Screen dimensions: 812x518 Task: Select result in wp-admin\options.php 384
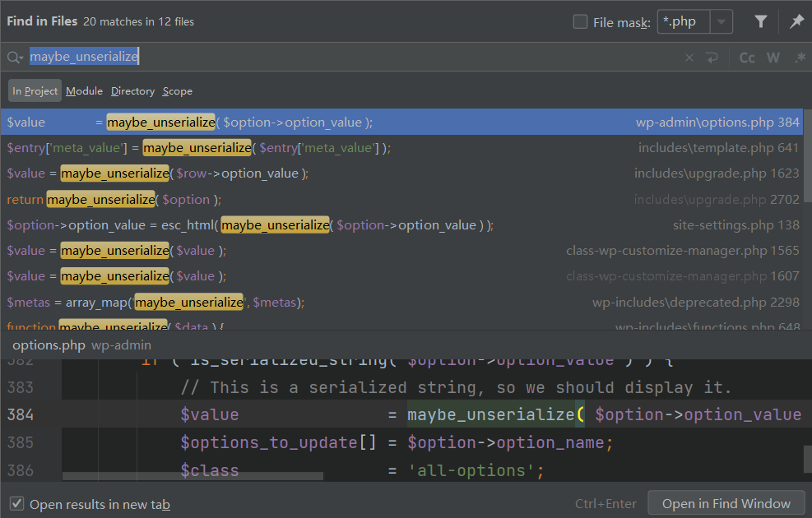click(x=401, y=123)
